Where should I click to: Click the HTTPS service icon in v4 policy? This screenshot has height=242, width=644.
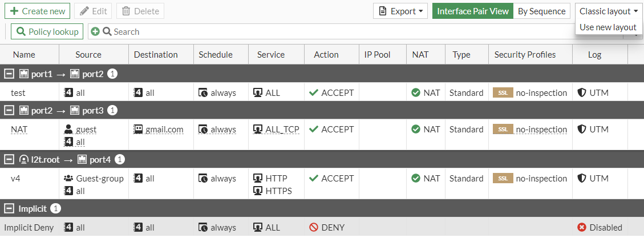(x=258, y=191)
